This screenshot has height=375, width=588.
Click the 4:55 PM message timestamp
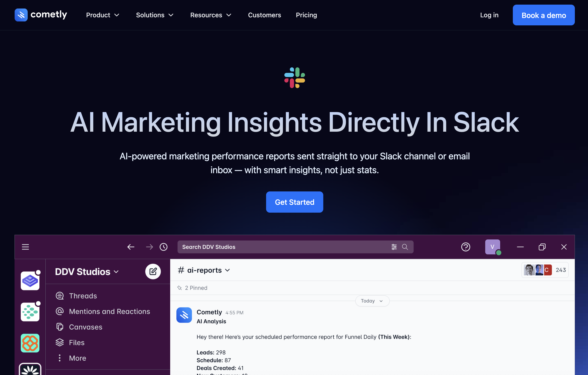pos(235,313)
